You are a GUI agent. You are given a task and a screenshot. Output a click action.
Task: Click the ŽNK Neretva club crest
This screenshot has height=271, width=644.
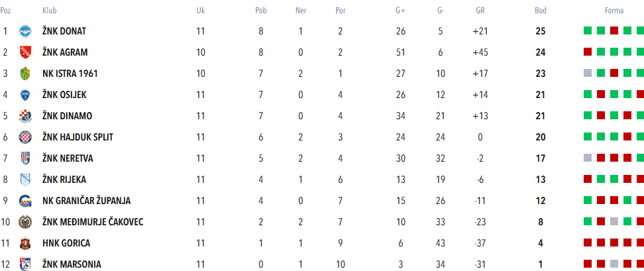(x=25, y=158)
